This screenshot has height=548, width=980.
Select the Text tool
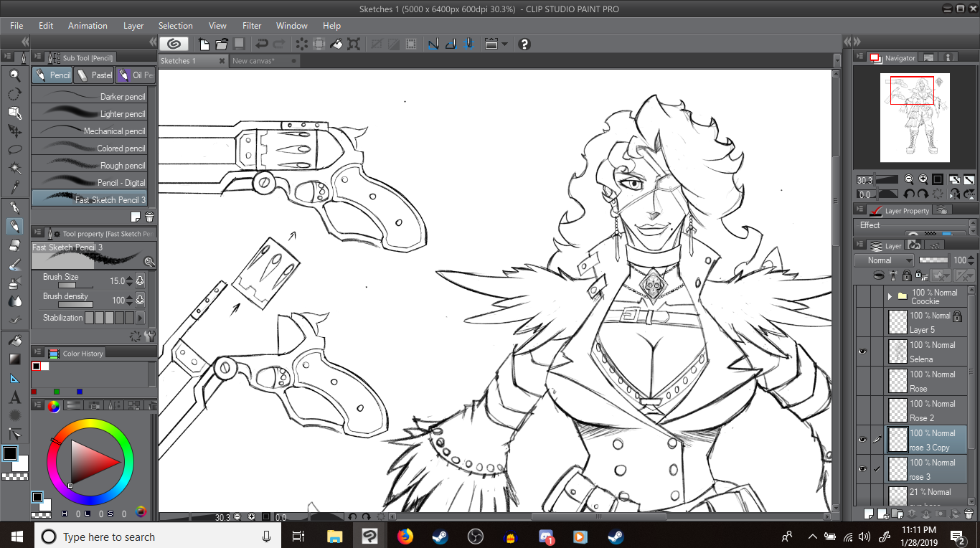(14, 397)
